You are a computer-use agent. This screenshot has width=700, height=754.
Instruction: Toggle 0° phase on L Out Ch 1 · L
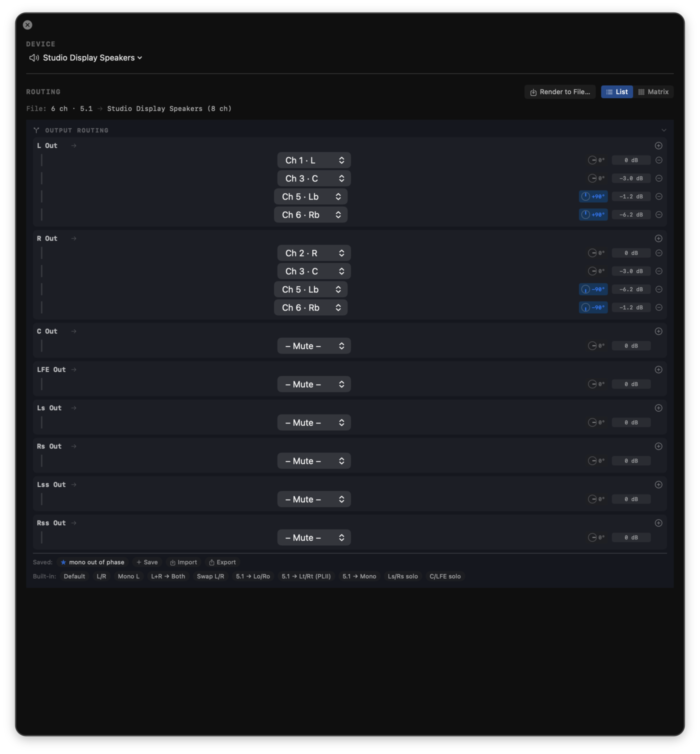click(x=596, y=160)
